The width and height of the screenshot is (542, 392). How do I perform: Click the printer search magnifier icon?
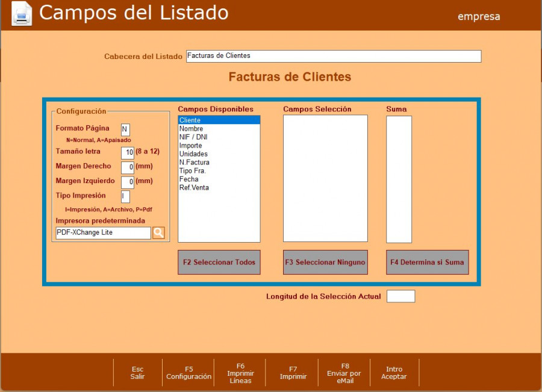click(158, 232)
